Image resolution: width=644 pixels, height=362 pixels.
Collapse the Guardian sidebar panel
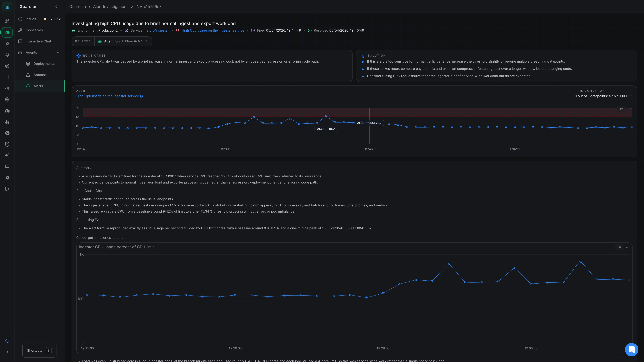point(56,7)
